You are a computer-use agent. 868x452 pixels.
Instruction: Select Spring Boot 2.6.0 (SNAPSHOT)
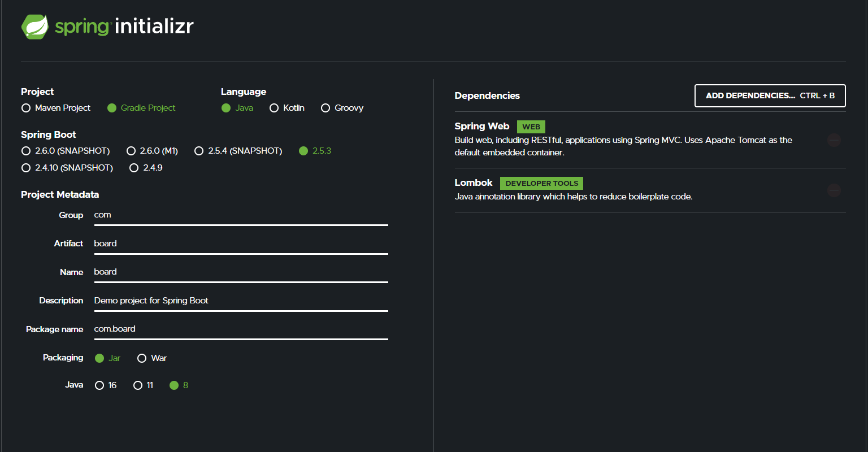click(x=66, y=151)
